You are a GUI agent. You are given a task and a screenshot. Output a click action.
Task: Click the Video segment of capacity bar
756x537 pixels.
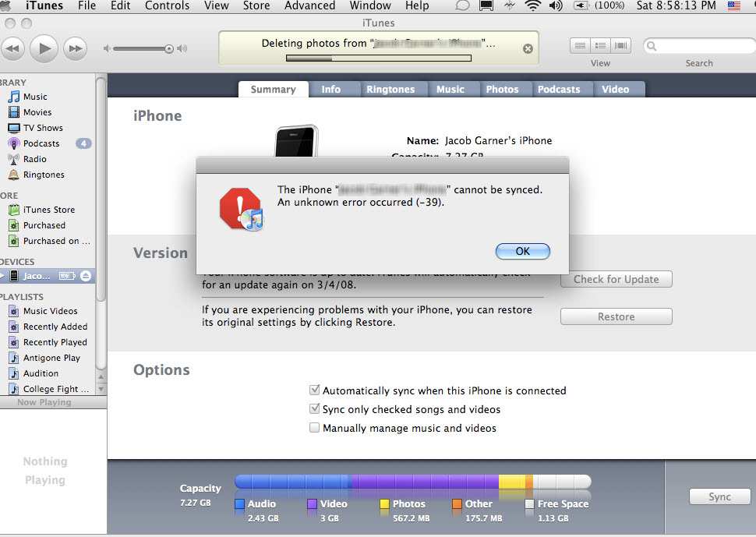[x=426, y=482]
